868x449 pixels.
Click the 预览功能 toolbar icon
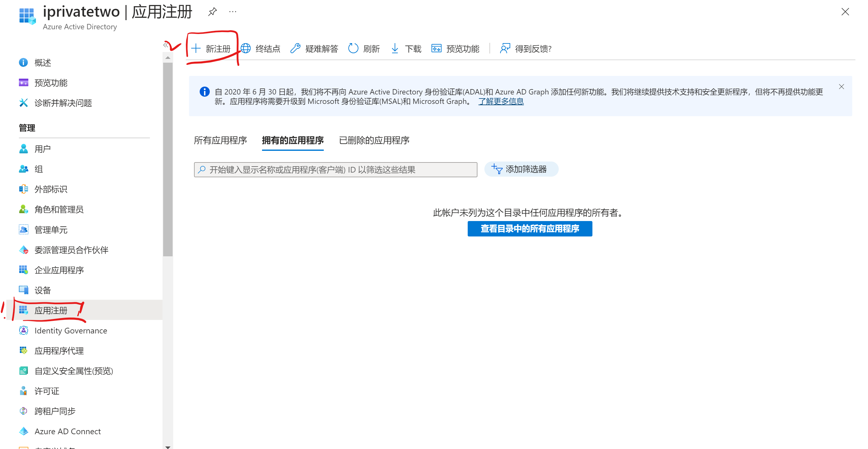click(436, 48)
